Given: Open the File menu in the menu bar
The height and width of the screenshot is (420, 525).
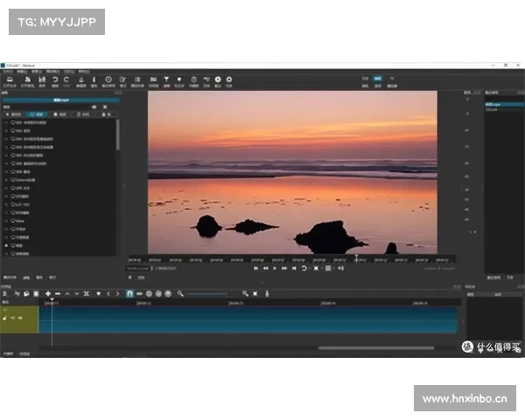Looking at the screenshot, I should [6, 70].
